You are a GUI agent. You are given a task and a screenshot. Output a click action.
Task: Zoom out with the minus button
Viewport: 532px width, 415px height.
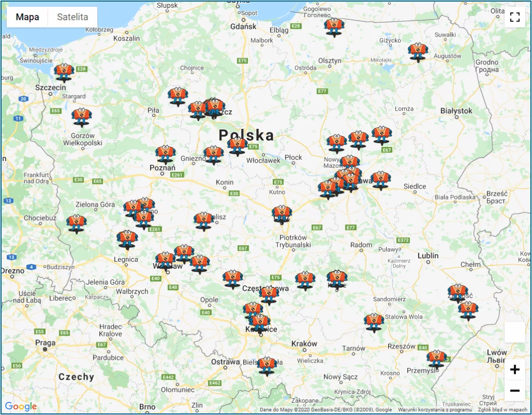click(514, 391)
